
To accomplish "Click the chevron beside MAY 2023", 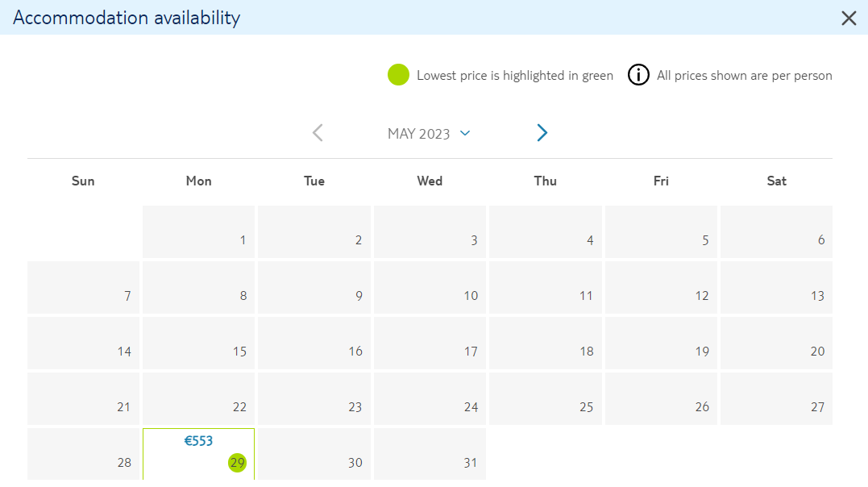I will 465,133.
